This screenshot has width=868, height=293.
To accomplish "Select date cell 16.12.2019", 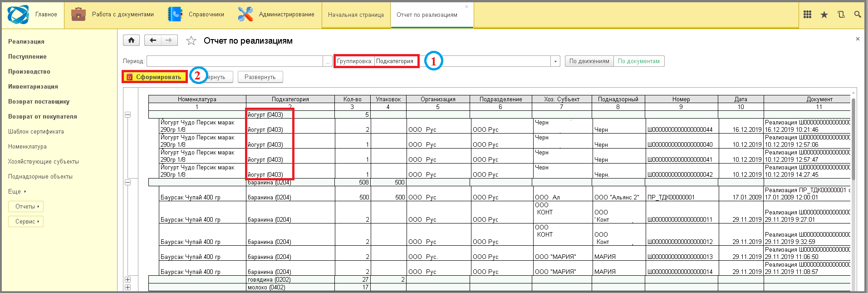I will (740, 126).
